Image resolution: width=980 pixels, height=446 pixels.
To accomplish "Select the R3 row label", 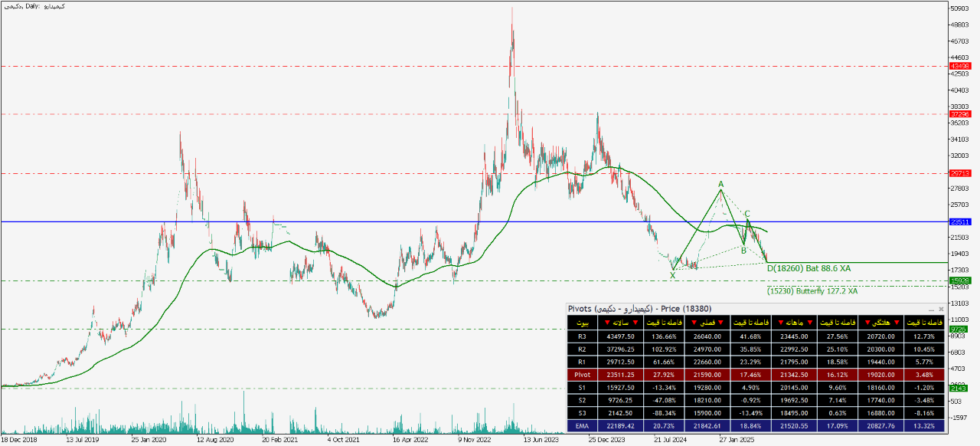I will point(583,336).
